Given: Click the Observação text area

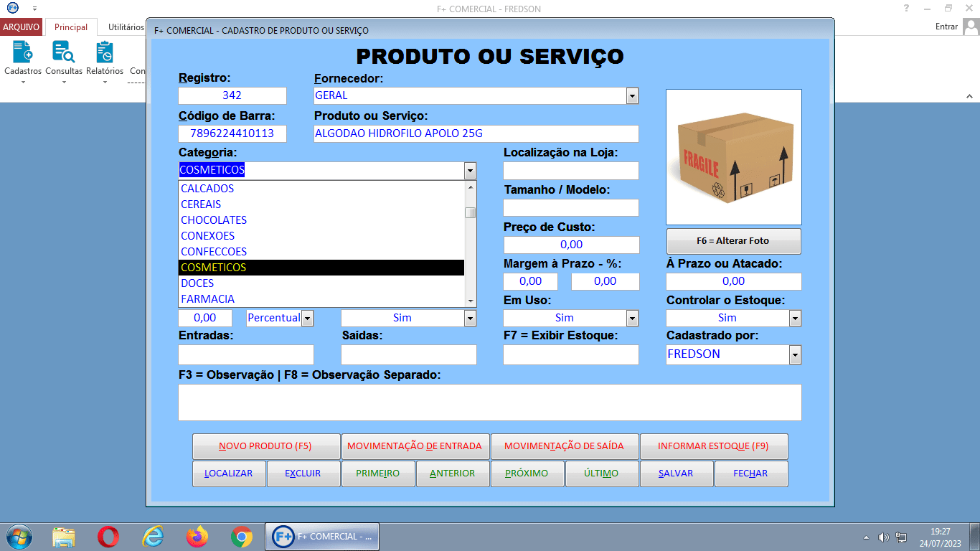Looking at the screenshot, I should [490, 402].
